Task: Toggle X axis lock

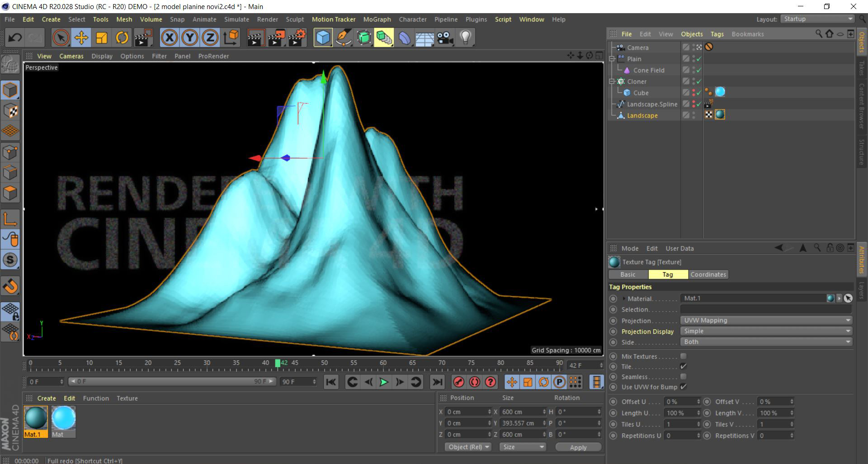Action: 170,38
